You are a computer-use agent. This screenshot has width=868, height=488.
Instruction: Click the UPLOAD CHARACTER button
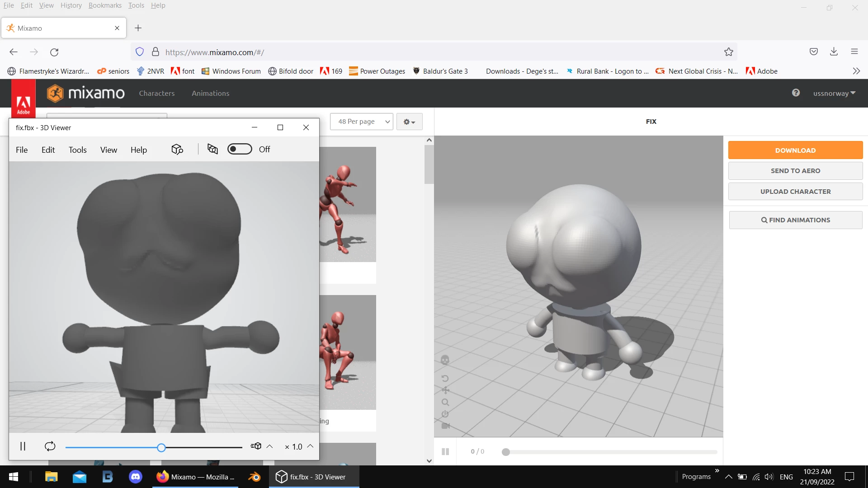[x=795, y=192]
